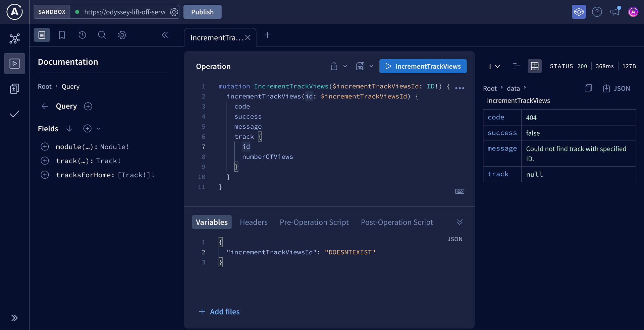Switch to the Post-Operation Script tab
The width and height of the screenshot is (644, 330).
[x=397, y=222]
